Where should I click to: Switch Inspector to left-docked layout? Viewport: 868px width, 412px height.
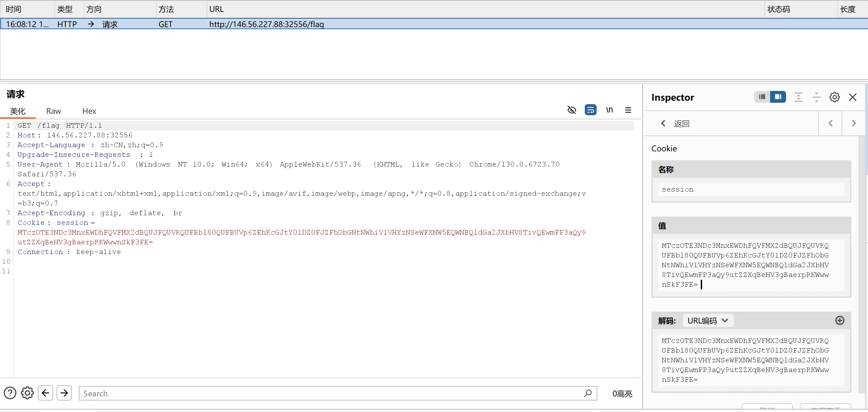(x=762, y=97)
